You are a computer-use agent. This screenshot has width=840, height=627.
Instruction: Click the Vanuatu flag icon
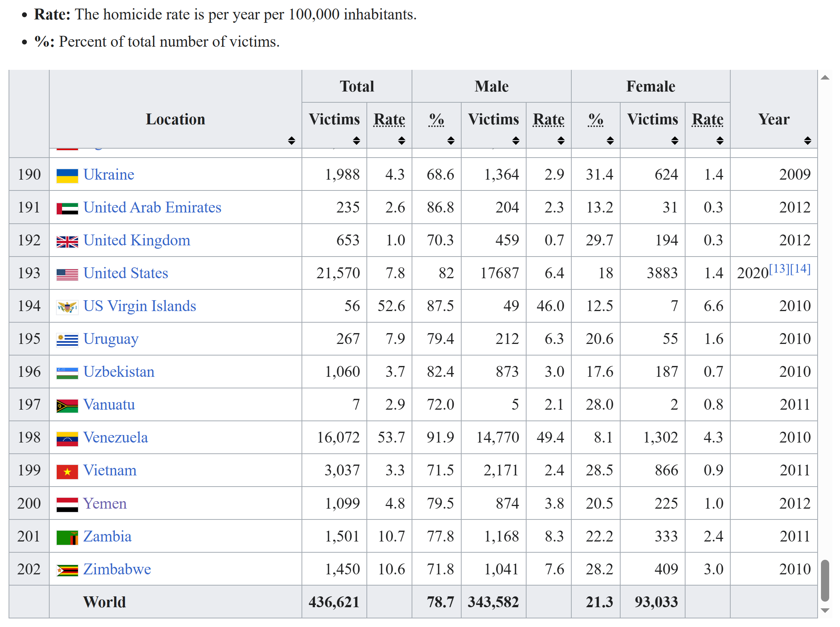point(67,406)
